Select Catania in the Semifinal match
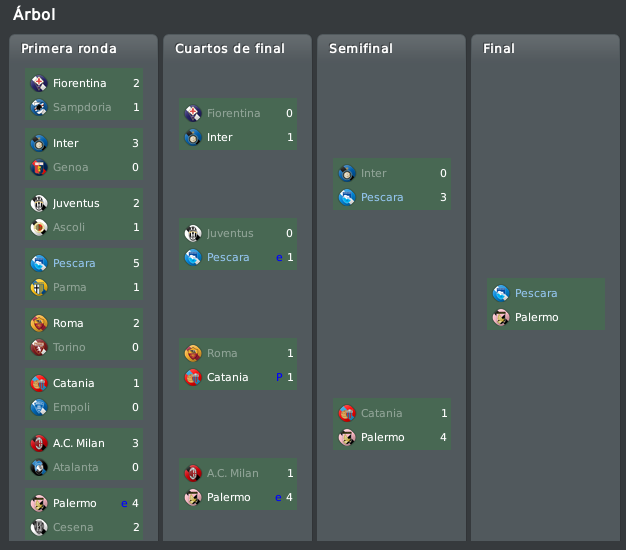This screenshot has width=626, height=550. [381, 413]
